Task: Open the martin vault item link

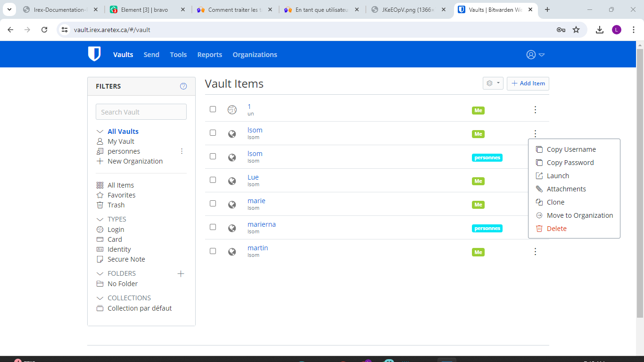Action: coord(258,248)
